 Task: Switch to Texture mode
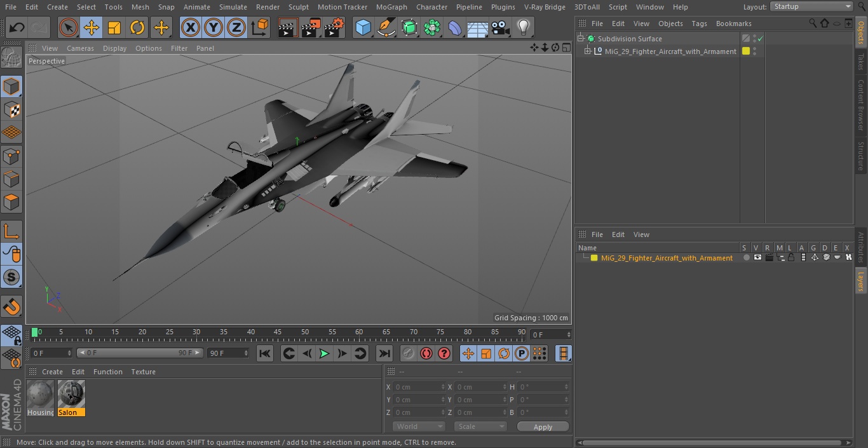coord(11,110)
